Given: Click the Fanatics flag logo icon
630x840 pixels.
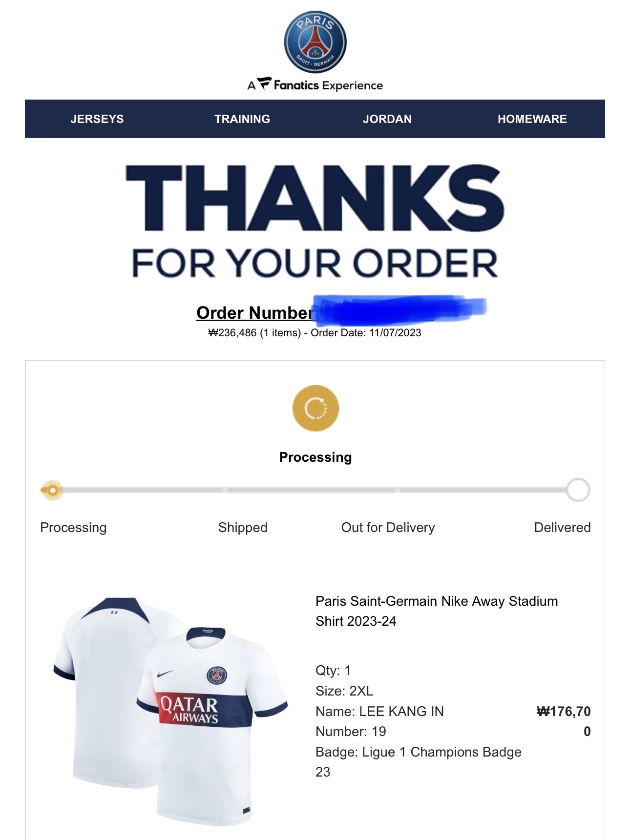Looking at the screenshot, I should (x=264, y=83).
